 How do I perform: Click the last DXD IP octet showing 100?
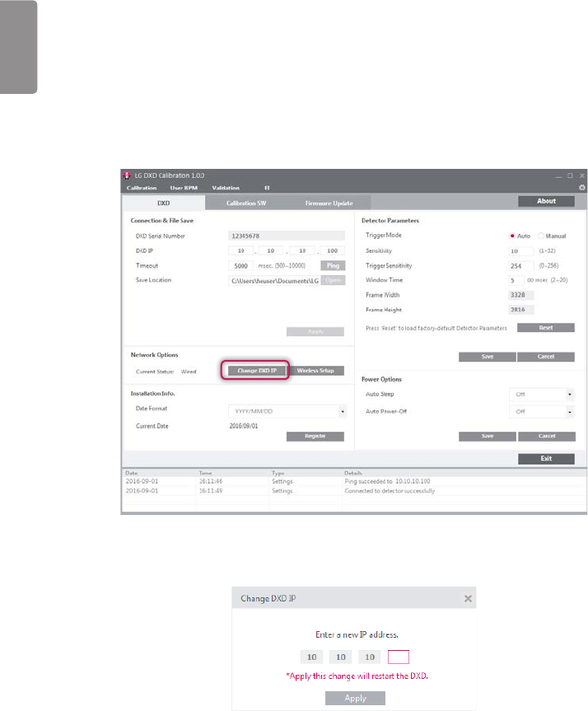(x=333, y=250)
